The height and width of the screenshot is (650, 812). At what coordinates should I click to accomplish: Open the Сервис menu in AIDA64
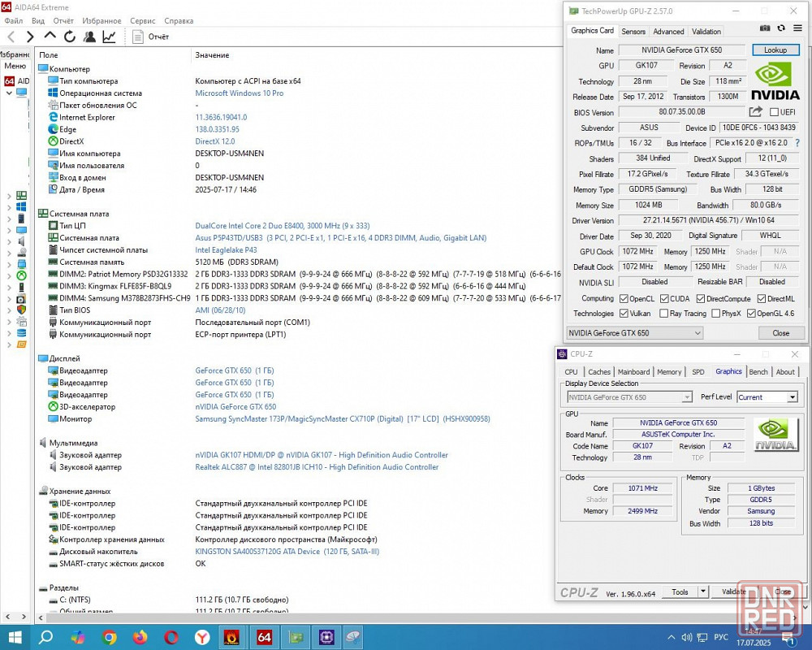[143, 20]
